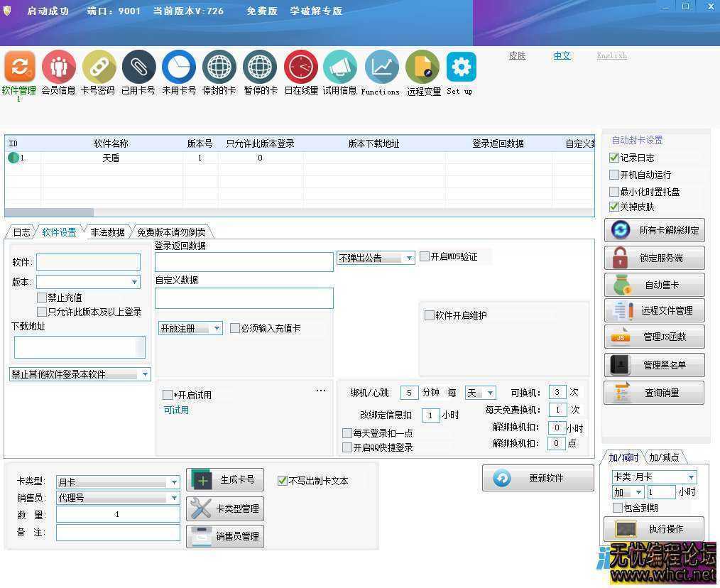720x588 pixels.
Task: Open 会员信息 member info panel
Action: 59,67
